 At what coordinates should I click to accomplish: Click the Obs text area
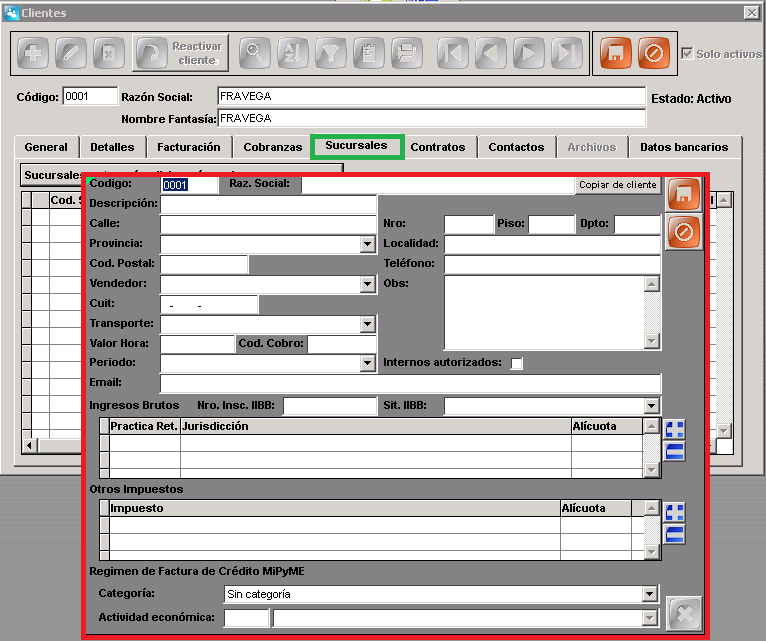(x=544, y=313)
